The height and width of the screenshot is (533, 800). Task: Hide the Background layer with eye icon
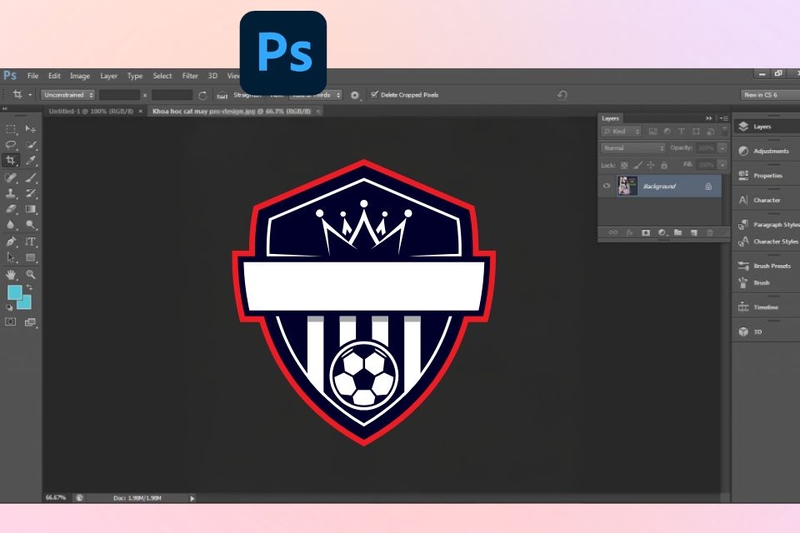pyautogui.click(x=607, y=186)
